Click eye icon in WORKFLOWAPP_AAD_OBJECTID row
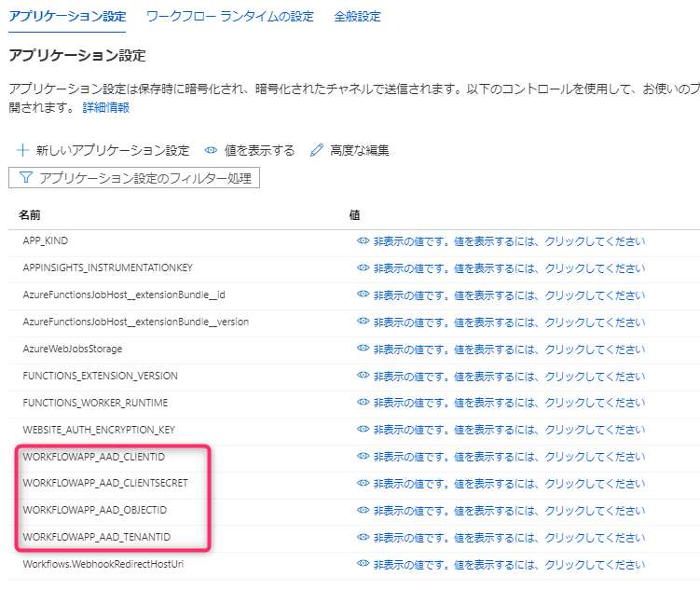Viewport: 700px width, 590px height. pos(363,510)
